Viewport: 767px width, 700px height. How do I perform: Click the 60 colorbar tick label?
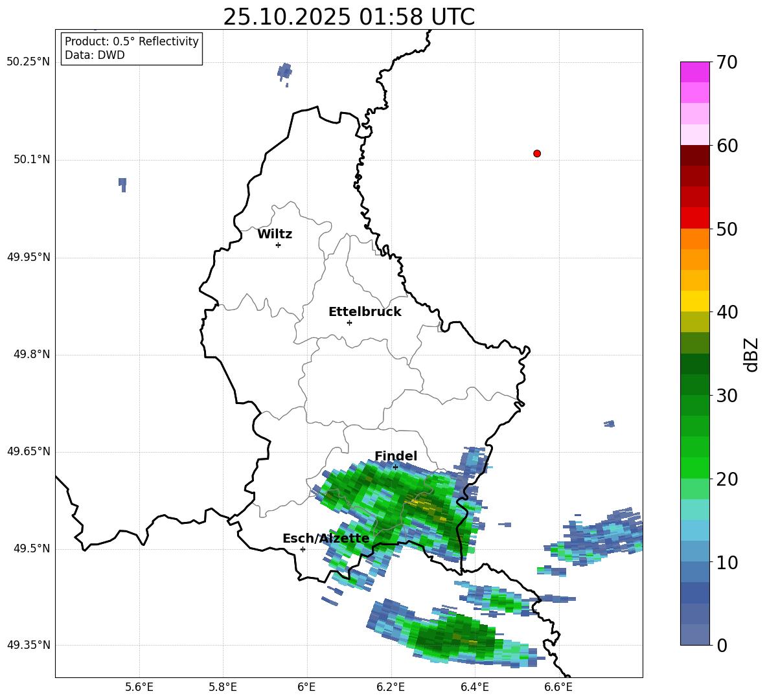727,145
